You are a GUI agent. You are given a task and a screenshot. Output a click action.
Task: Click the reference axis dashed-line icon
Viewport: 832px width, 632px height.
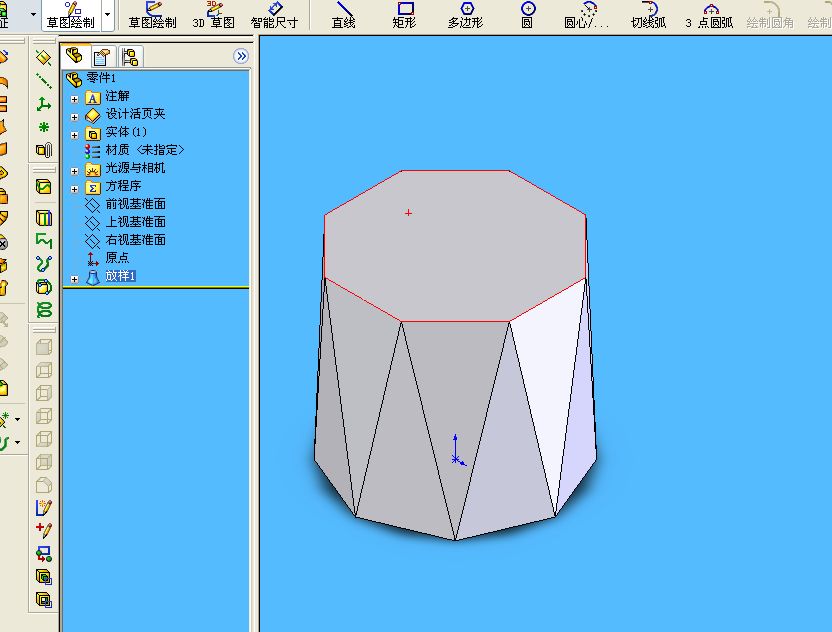pyautogui.click(x=44, y=81)
